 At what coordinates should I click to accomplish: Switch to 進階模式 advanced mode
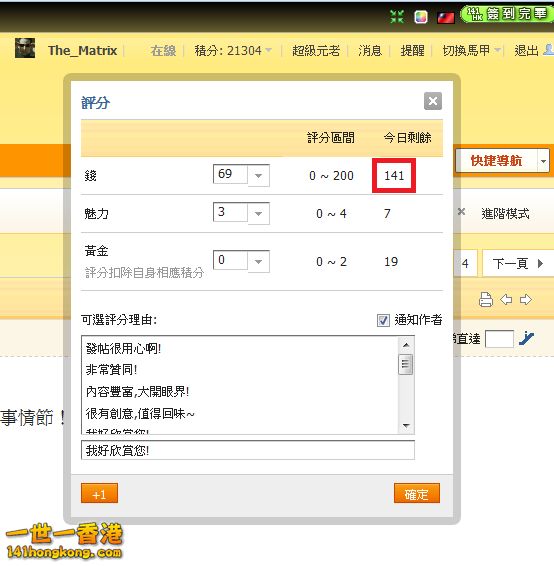pyautogui.click(x=505, y=214)
